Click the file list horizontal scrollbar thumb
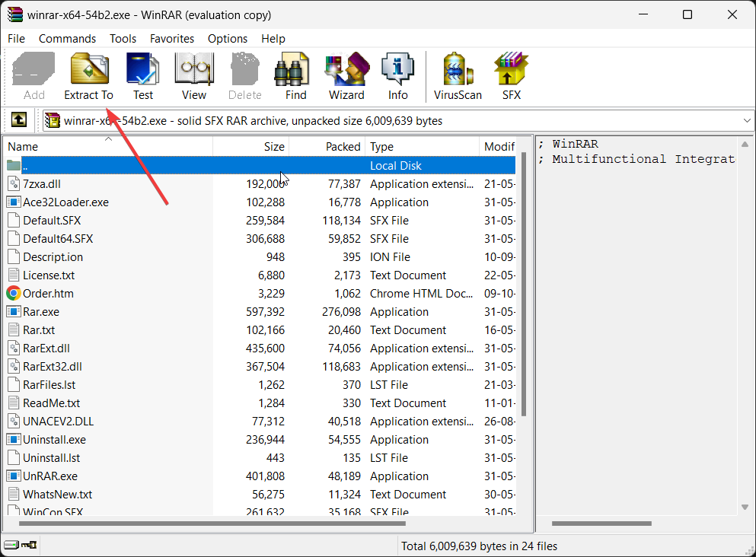The image size is (756, 557). coord(212,524)
